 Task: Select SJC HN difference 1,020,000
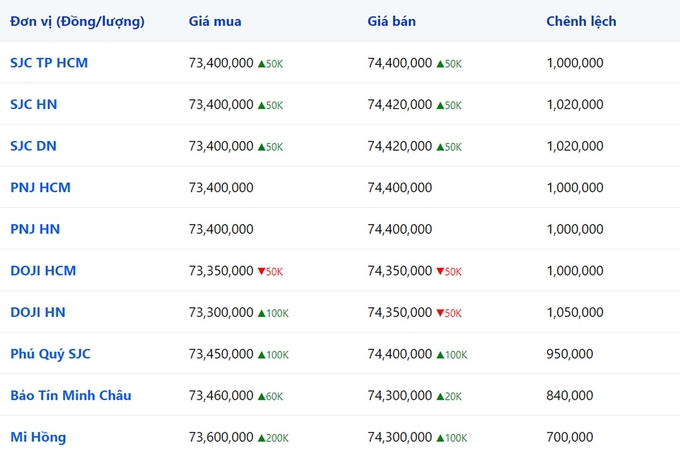[x=575, y=105]
